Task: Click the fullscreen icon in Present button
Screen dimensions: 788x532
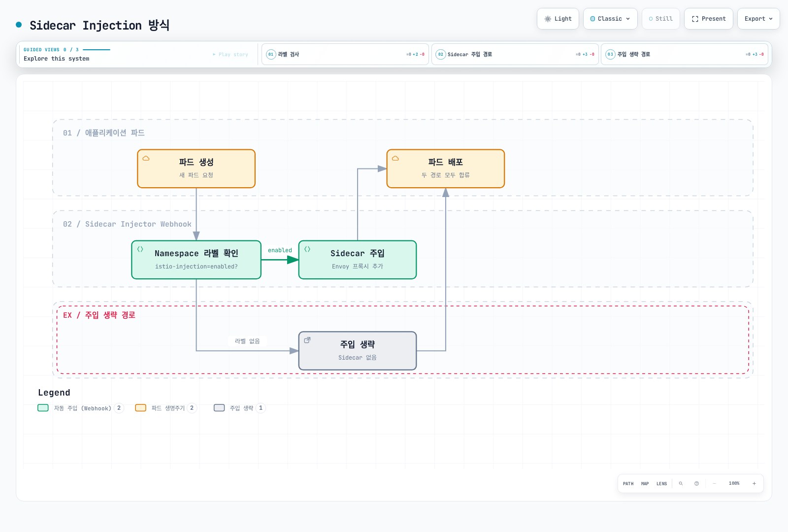Action: pos(695,19)
